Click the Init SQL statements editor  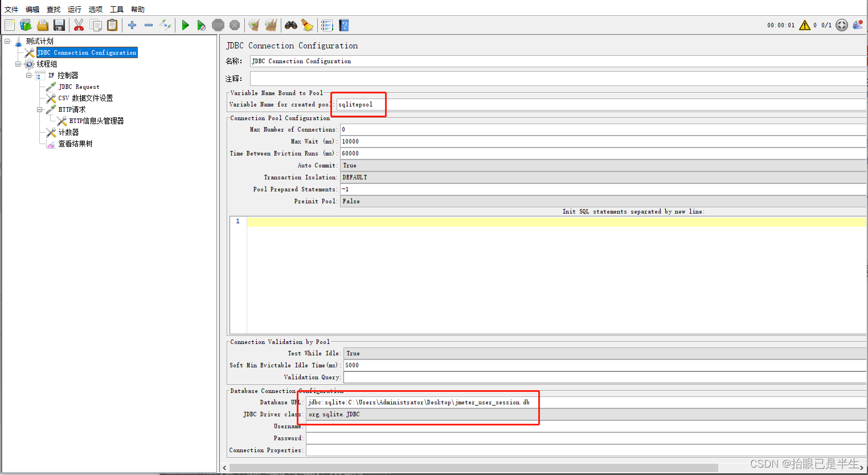556,275
